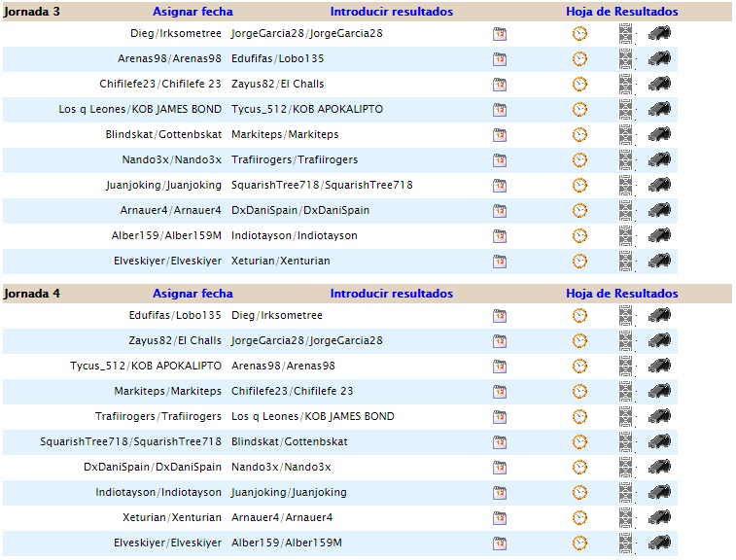The width and height of the screenshot is (736, 560).
Task: Click clock icon for Arenas98 vs Edufifas match
Action: tap(579, 59)
